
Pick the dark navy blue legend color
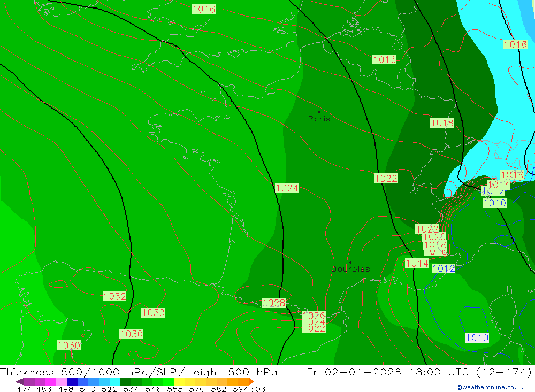coord(72,381)
